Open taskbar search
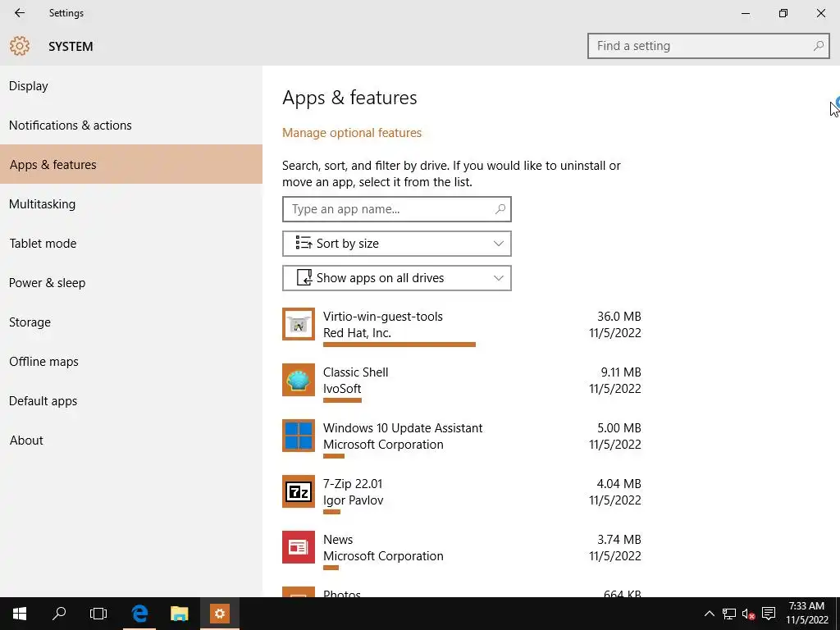Viewport: 840px width, 630px height. 59,614
